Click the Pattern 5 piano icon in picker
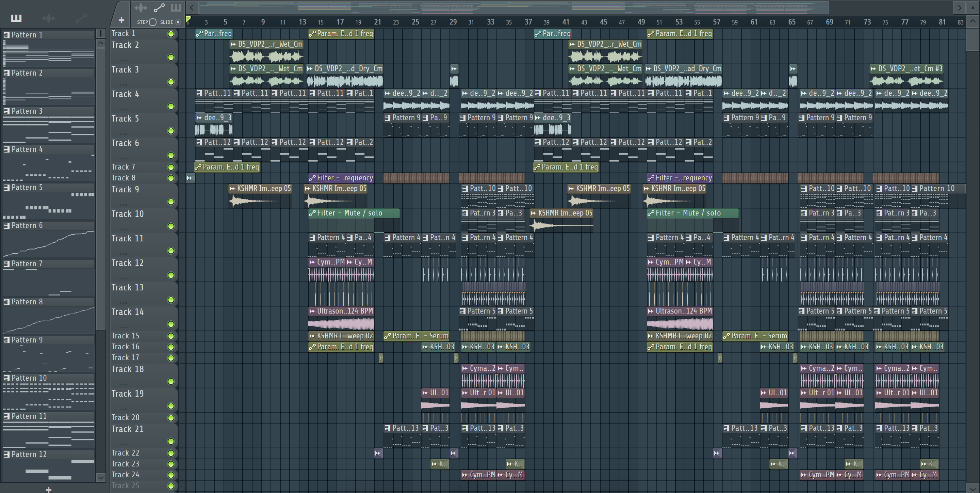Screen dimensions: 980x493 point(6,187)
